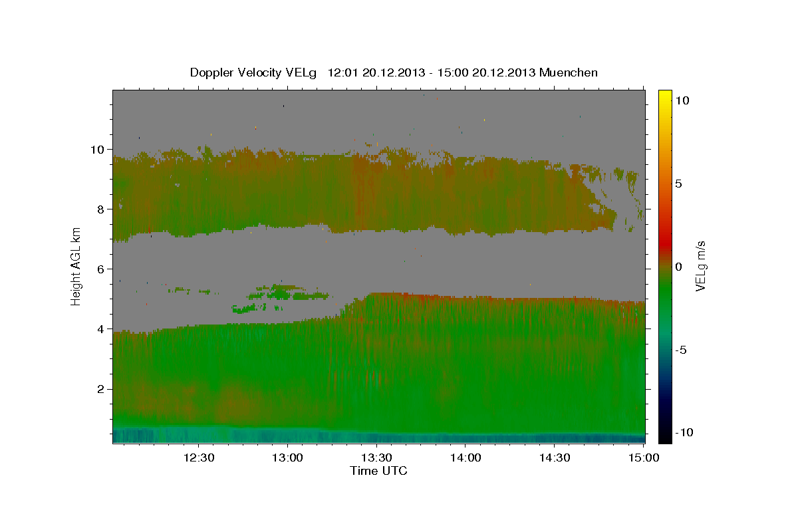Viewport: 798px width, 532px height.
Task: Select the '14:00' time axis label
Action: [x=465, y=458]
